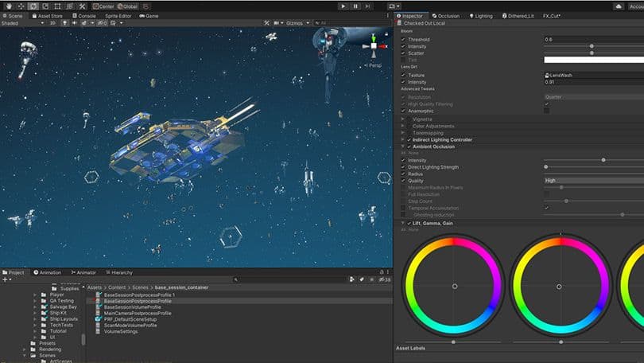Click the scene orientation gizmo
The height and width of the screenshot is (363, 644).
pos(373,45)
